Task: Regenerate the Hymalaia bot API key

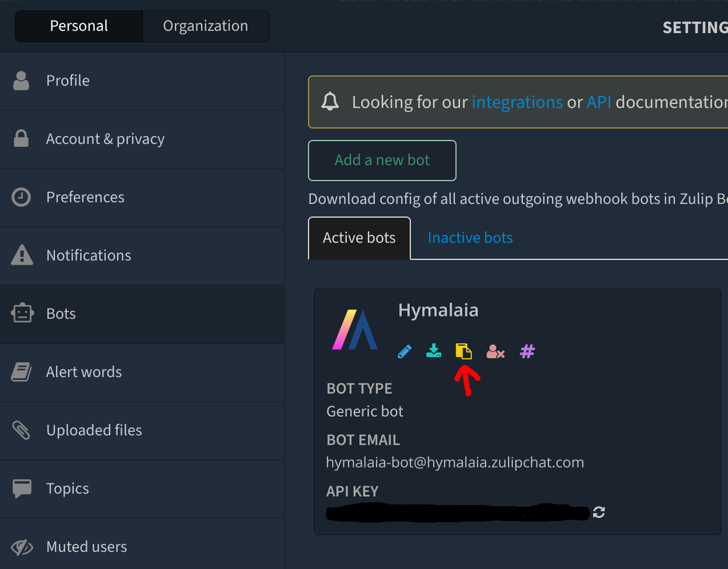Action: click(x=599, y=512)
